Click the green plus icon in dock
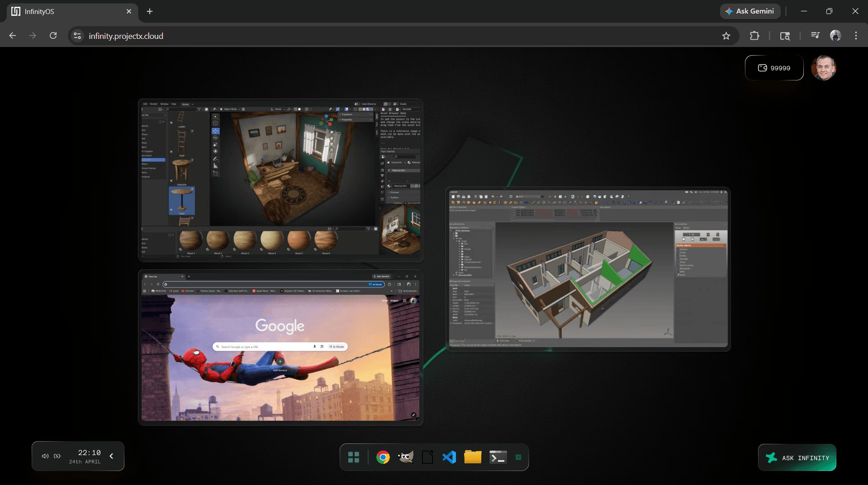Screen dimensions: 868x485 [x=518, y=457]
